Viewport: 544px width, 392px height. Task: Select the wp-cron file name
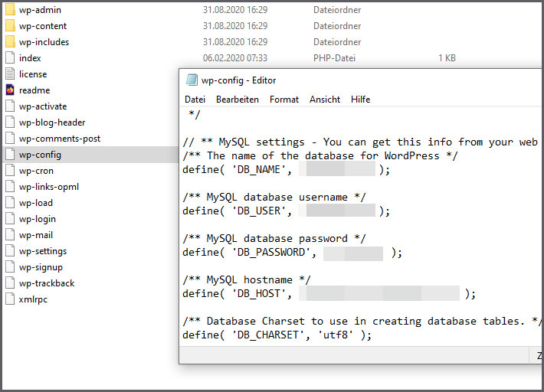36,171
